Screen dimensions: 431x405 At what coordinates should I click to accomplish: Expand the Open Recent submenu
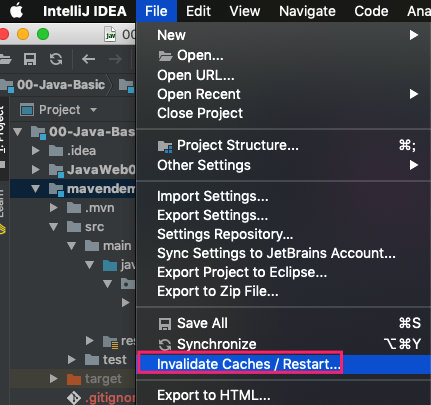283,94
